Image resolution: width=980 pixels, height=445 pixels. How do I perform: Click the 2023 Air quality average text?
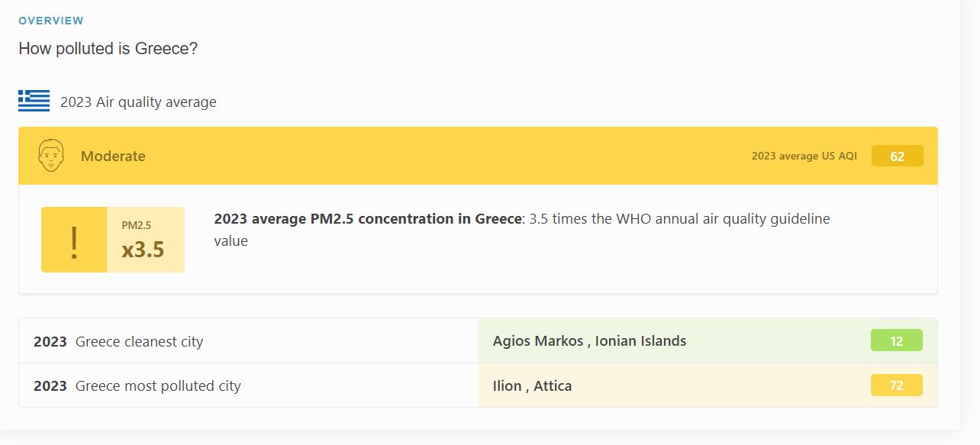click(138, 102)
